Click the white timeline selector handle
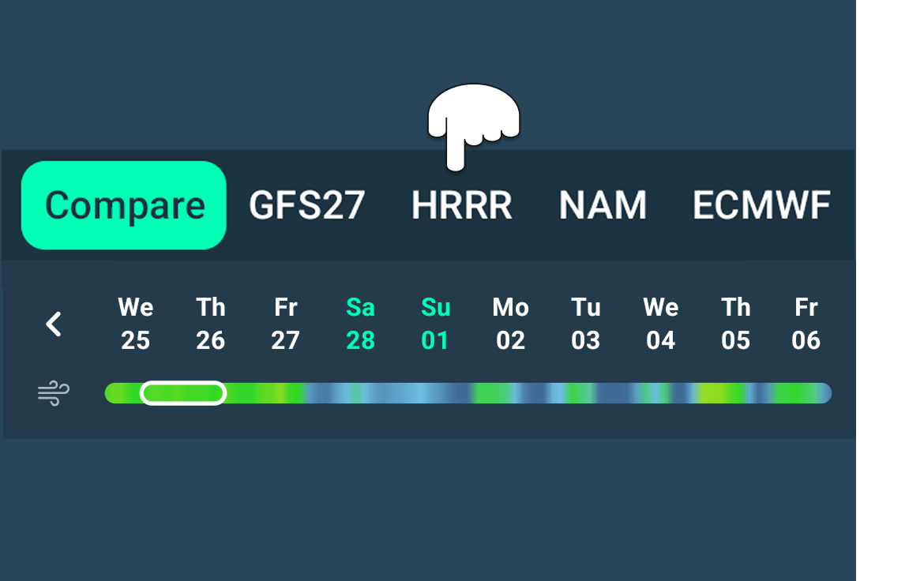Screen dimensions: 924x581 click(x=182, y=393)
